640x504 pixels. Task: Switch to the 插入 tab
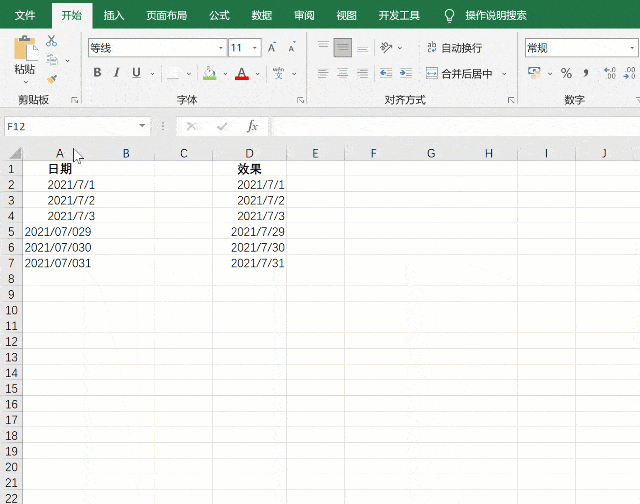pos(114,16)
